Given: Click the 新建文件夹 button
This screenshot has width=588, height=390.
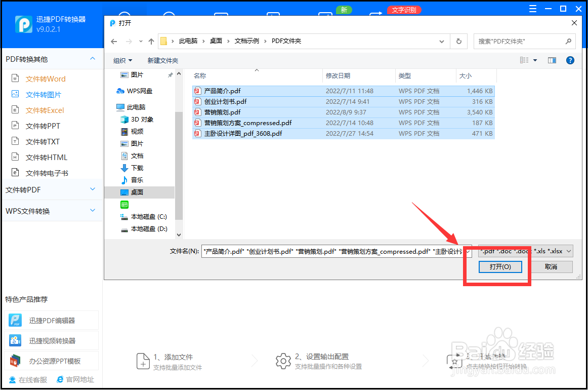Looking at the screenshot, I should tap(163, 60).
